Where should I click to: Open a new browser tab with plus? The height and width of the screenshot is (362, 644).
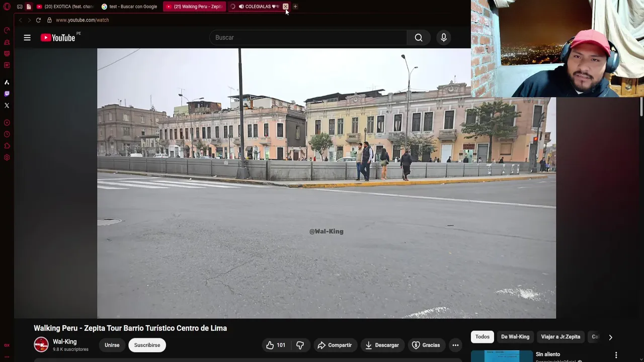point(295,7)
